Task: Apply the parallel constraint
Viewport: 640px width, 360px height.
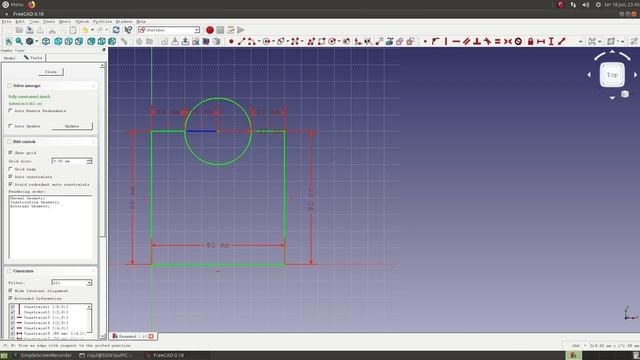Action: pos(467,41)
